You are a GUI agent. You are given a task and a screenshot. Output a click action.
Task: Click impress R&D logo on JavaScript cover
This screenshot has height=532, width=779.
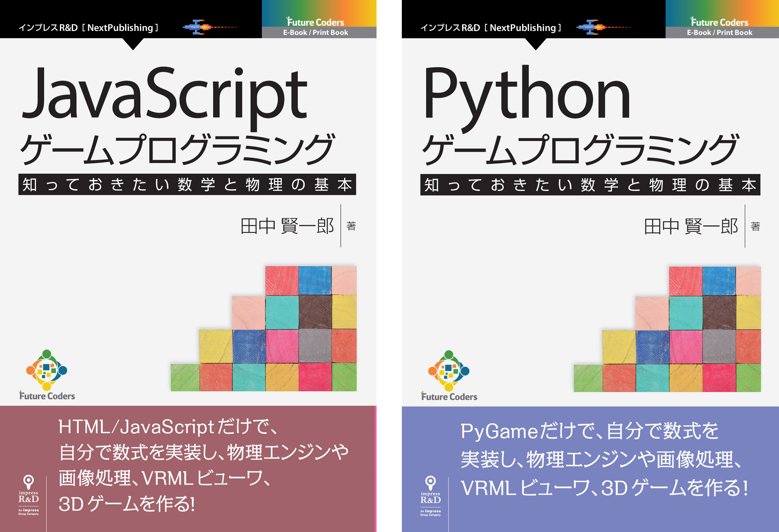29,495
